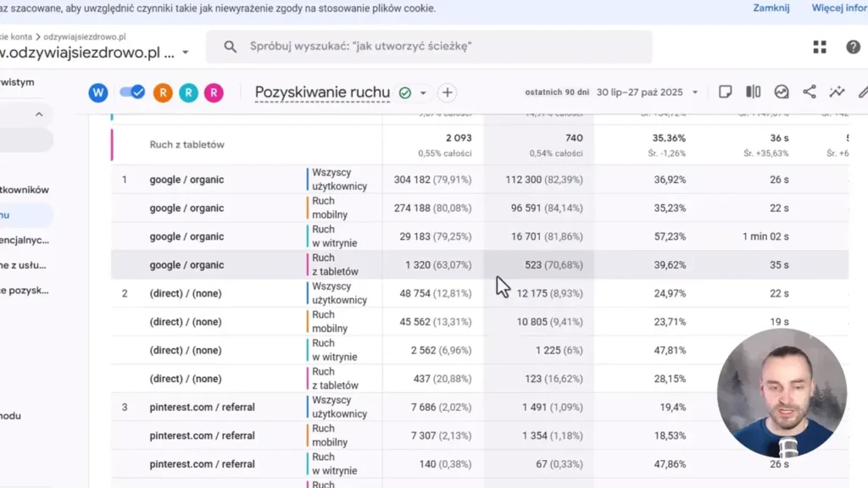
Task: Select the blue W segment badge
Action: coord(98,92)
